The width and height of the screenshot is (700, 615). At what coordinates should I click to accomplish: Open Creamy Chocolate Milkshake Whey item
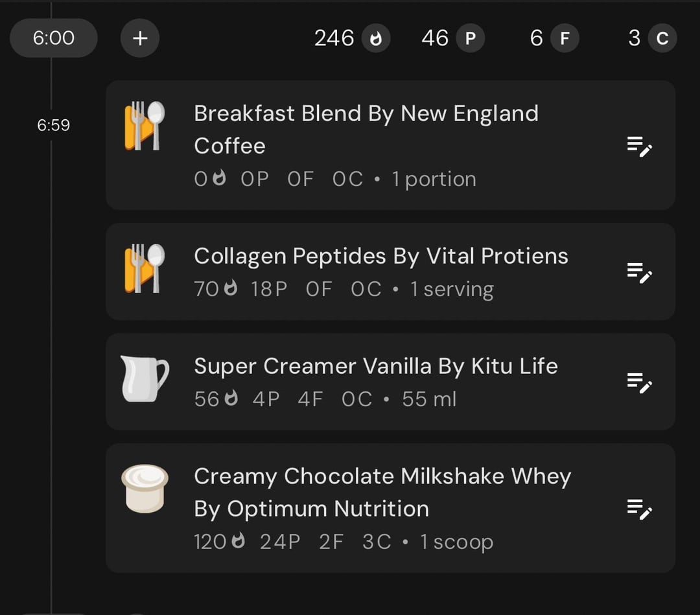[382, 493]
